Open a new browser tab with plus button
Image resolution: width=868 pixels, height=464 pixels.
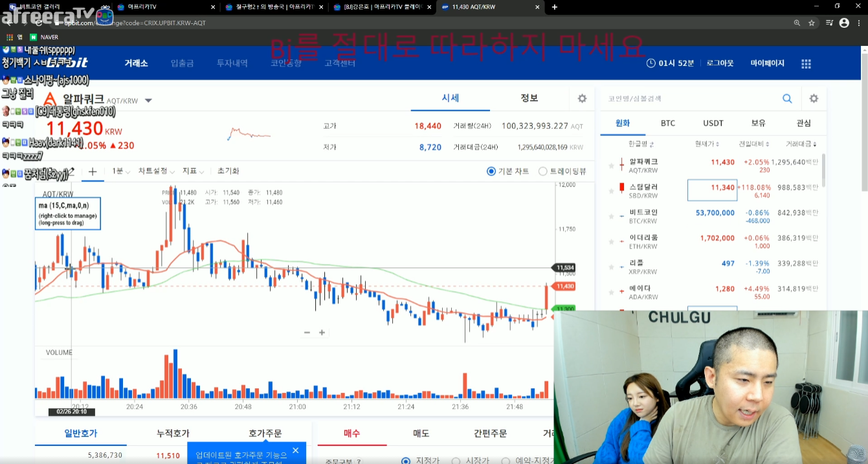pos(554,6)
